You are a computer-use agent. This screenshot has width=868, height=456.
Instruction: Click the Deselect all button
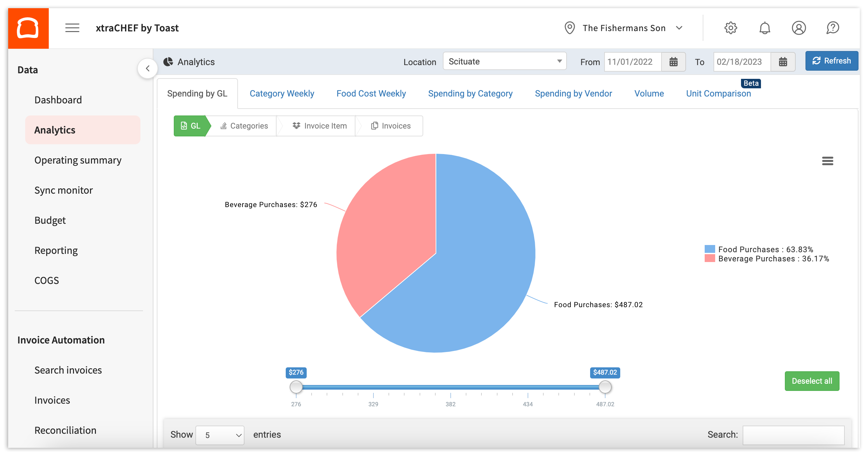(x=812, y=381)
